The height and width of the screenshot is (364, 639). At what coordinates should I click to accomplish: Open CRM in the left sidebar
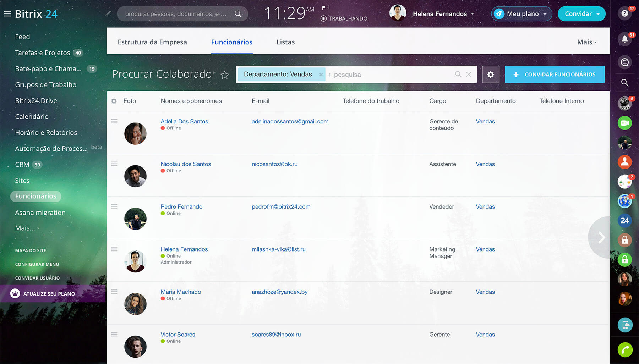click(x=22, y=165)
